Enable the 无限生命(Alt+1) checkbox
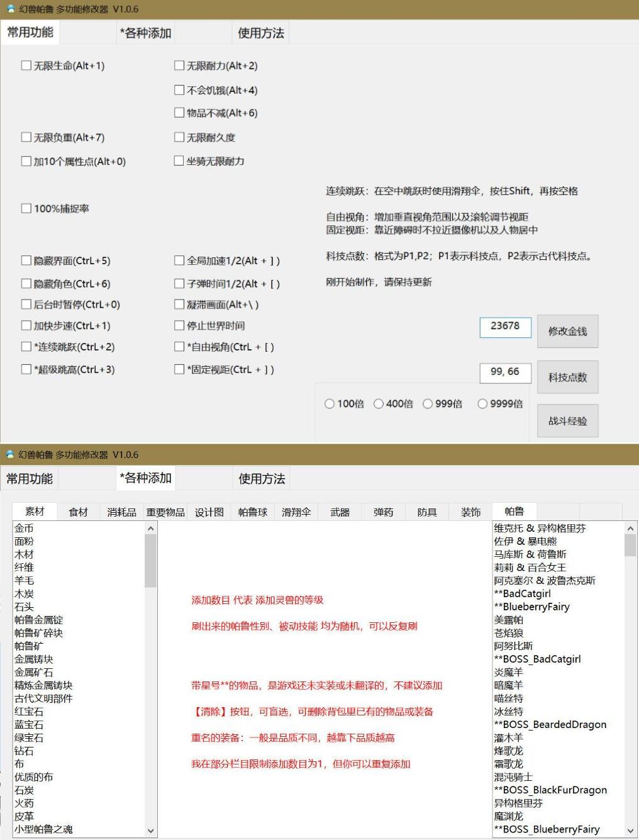Image resolution: width=639 pixels, height=840 pixels. pos(26,65)
